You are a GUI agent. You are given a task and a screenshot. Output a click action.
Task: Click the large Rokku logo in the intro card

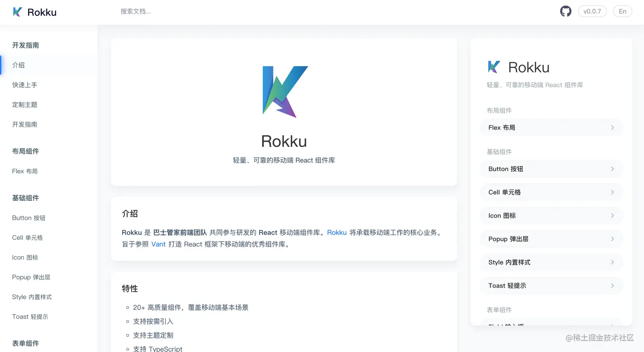pyautogui.click(x=285, y=92)
